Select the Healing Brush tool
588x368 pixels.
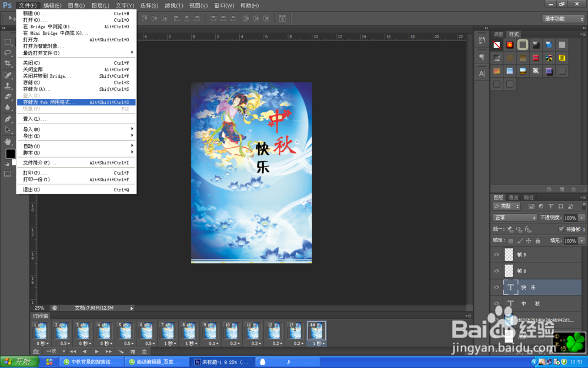point(8,75)
